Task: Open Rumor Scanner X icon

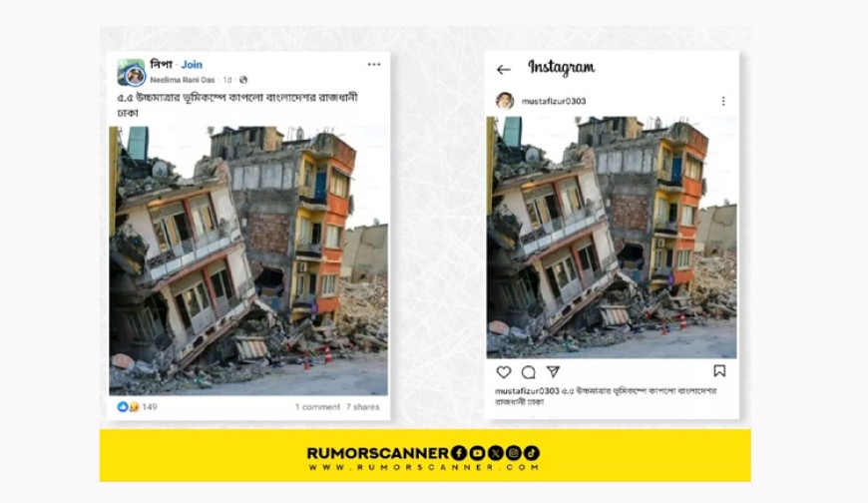Action: pos(496,453)
